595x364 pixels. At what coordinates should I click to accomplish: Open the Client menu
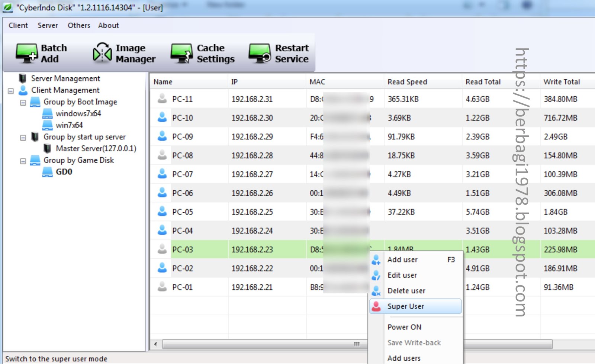tap(18, 25)
